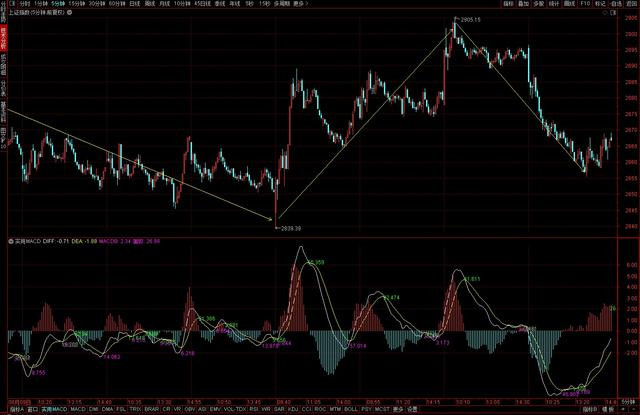Select the 5分钟 timeframe tab

[58, 4]
